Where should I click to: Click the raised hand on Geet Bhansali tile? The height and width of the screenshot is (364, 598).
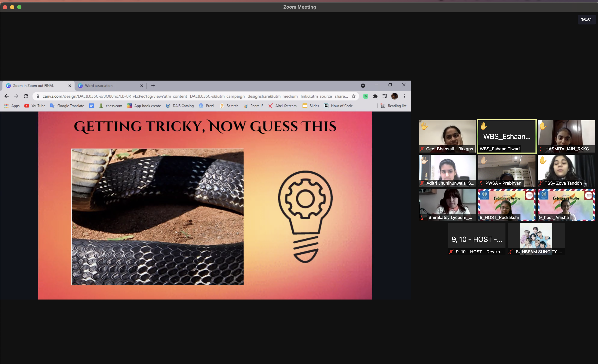pos(424,126)
